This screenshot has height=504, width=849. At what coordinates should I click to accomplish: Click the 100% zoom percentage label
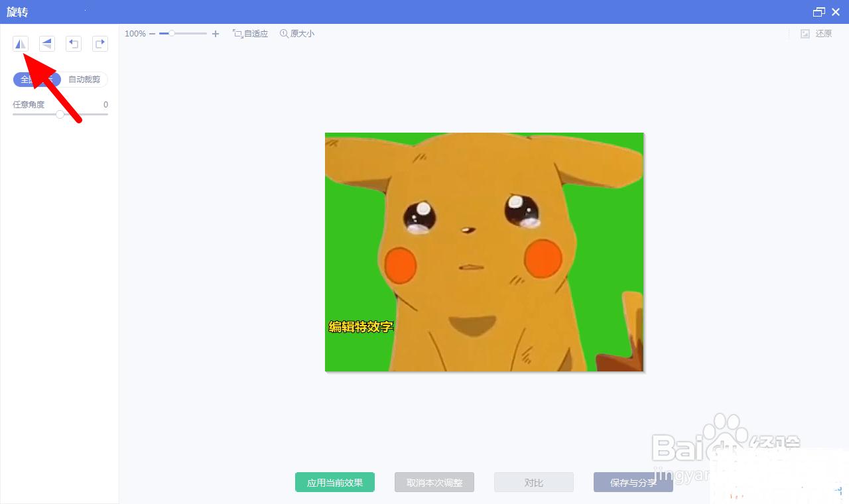pyautogui.click(x=135, y=34)
